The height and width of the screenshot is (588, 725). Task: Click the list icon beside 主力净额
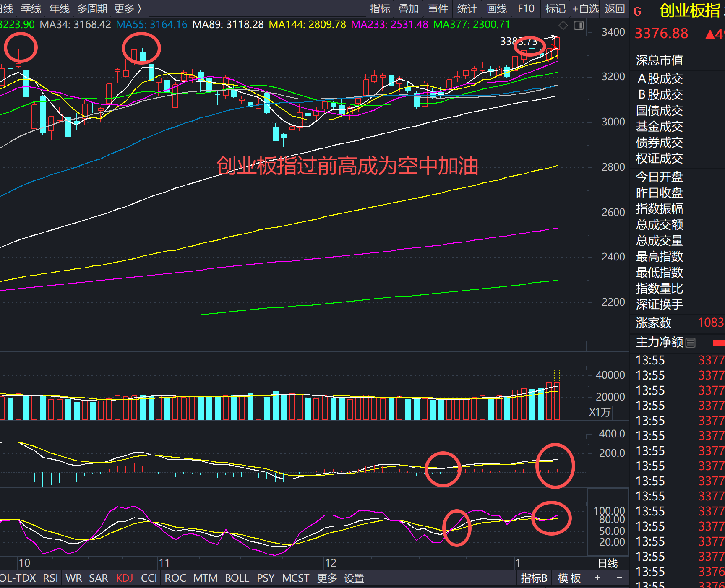click(x=691, y=343)
